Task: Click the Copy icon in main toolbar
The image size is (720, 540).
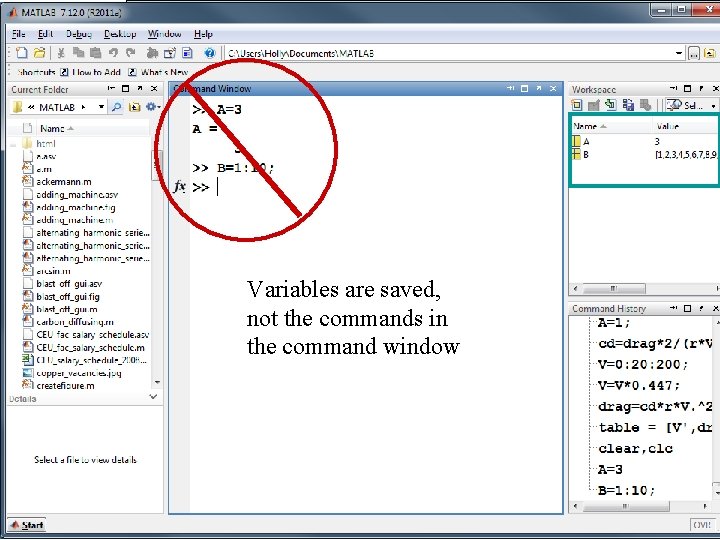Action: click(x=78, y=53)
